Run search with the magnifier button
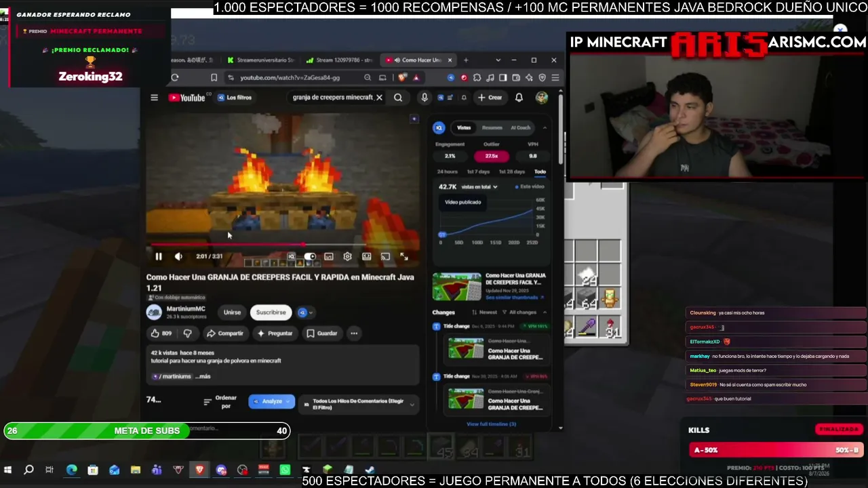868x488 pixels. tap(398, 98)
